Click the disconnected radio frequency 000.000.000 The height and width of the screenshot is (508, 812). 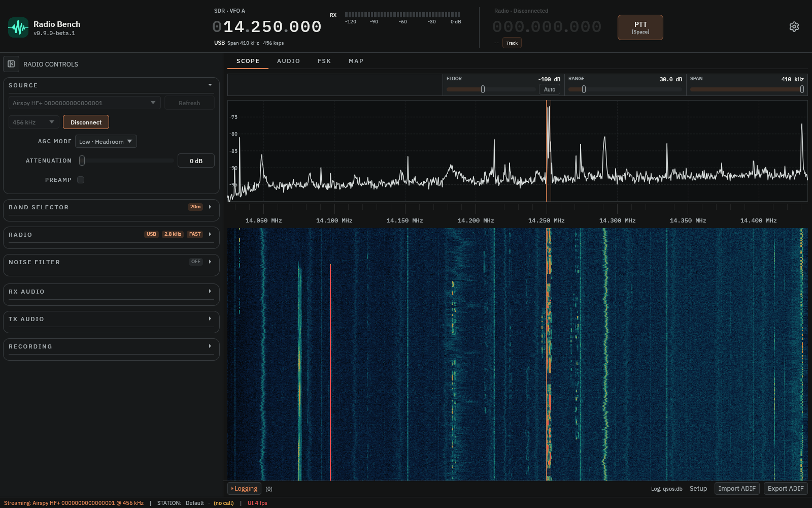coord(547,26)
